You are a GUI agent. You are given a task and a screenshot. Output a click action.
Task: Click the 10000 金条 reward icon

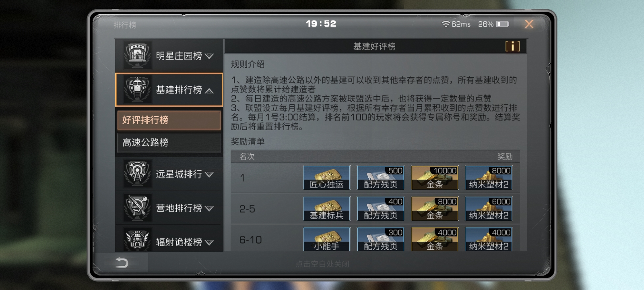coord(435,178)
